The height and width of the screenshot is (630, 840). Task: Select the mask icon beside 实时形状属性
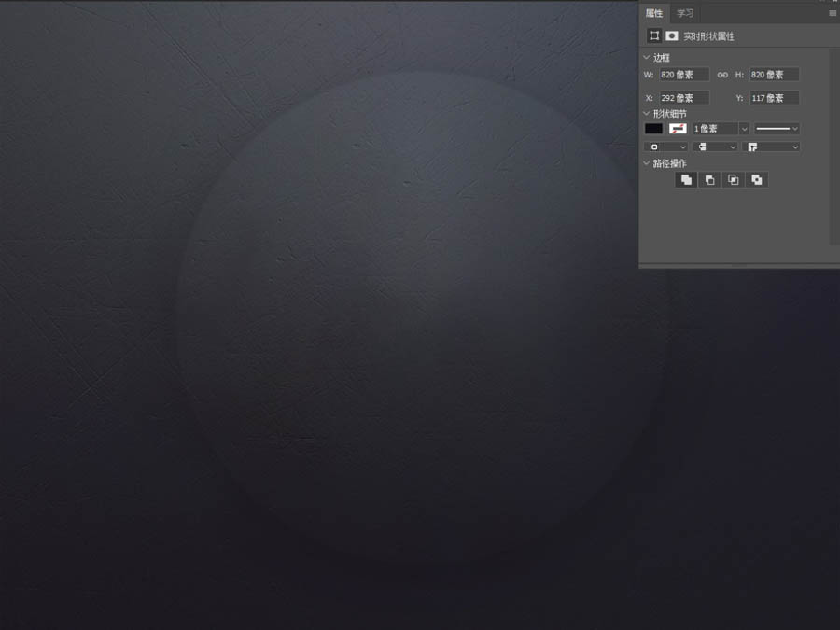point(672,35)
